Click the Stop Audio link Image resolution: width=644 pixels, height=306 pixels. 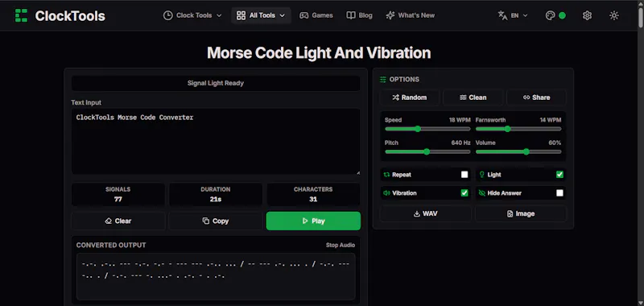[341, 246]
